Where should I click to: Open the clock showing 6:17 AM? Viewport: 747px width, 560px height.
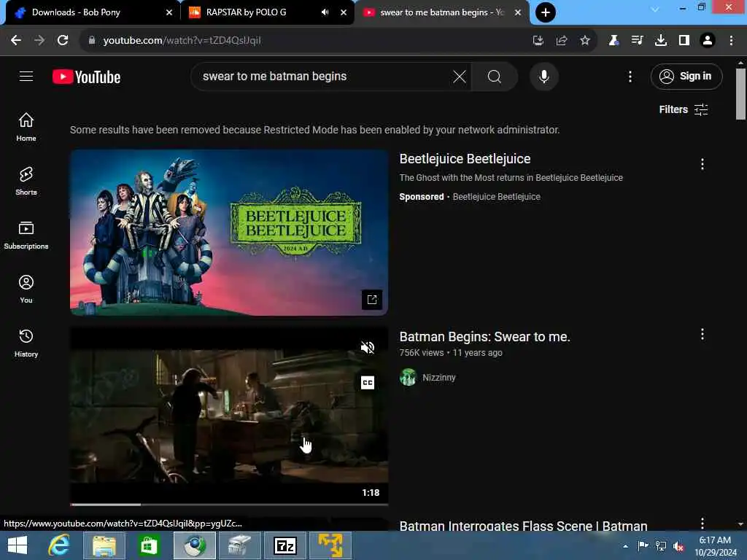click(715, 546)
